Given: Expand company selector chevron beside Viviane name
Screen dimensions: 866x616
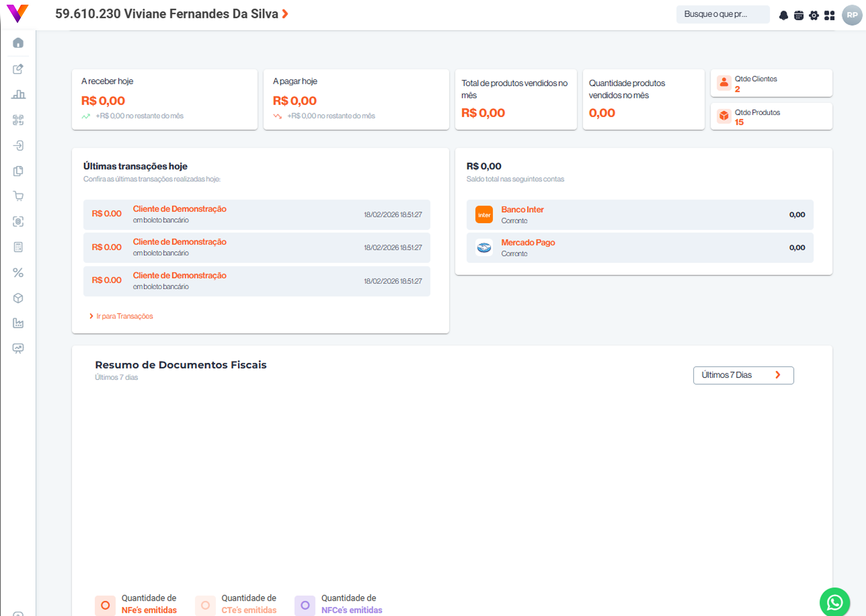Looking at the screenshot, I should [x=285, y=14].
